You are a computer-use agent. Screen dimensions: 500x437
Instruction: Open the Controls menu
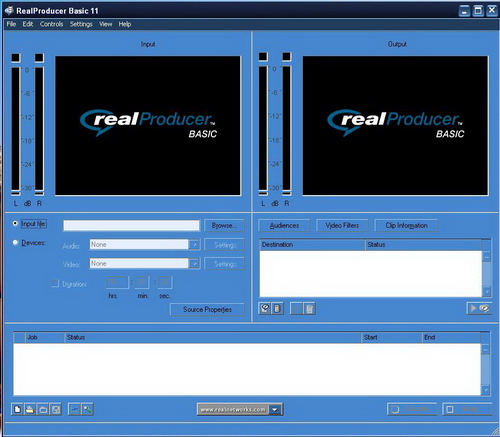click(51, 24)
